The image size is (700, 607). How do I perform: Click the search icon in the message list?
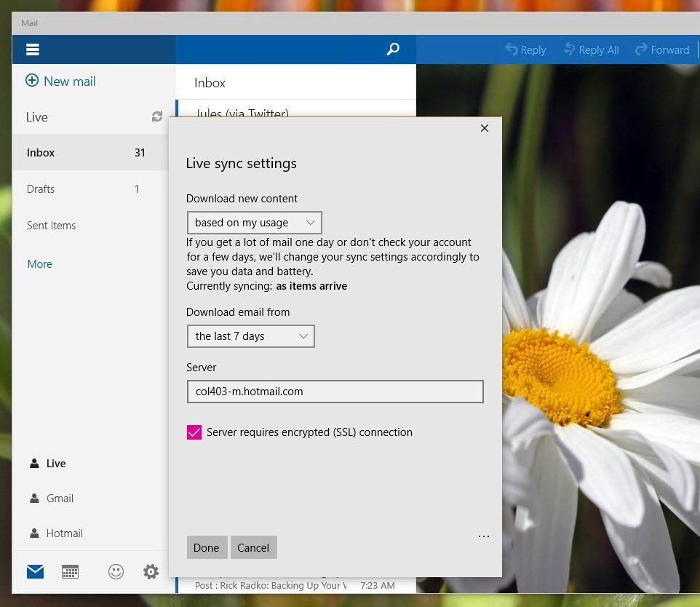(x=393, y=49)
